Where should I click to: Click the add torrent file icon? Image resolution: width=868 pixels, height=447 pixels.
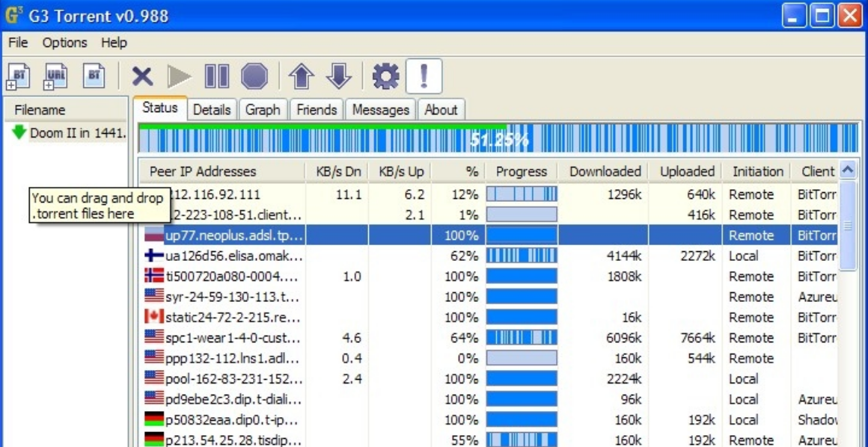point(19,75)
